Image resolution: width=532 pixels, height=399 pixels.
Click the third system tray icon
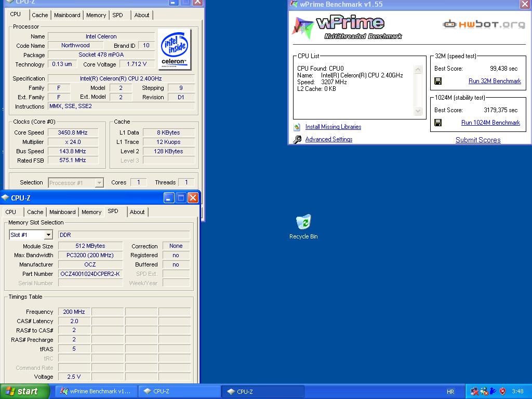point(493,391)
